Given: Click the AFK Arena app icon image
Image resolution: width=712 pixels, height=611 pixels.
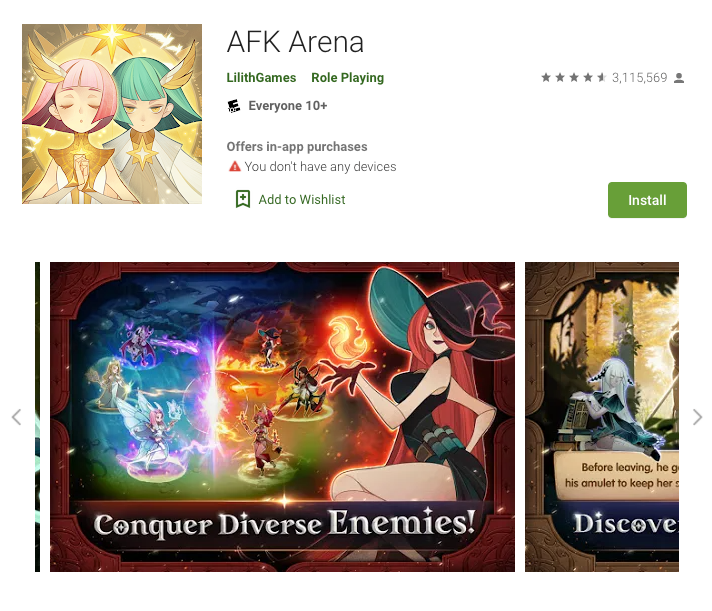Looking at the screenshot, I should click(x=112, y=114).
